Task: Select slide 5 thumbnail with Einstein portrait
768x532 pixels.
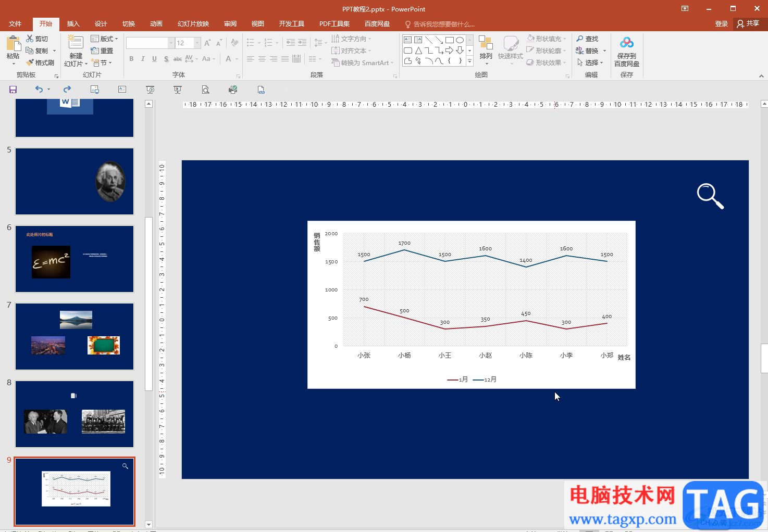Action: (75, 181)
